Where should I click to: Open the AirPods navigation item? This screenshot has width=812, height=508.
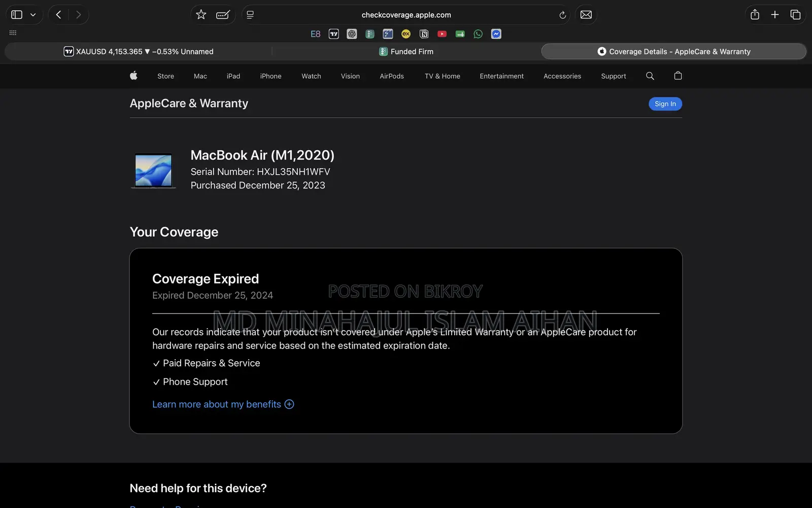coord(392,76)
